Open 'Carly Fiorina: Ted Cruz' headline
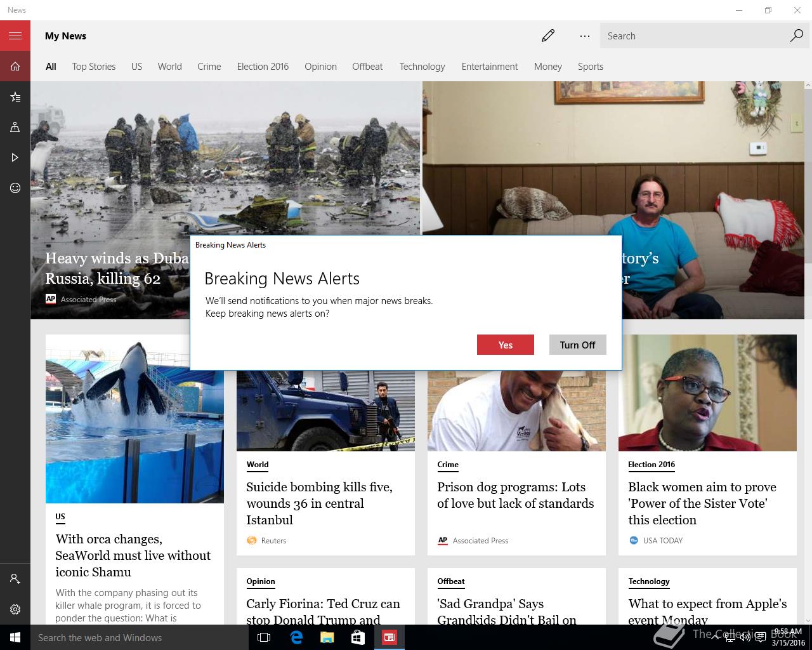Screen dimensions: 812x650 tap(323, 611)
